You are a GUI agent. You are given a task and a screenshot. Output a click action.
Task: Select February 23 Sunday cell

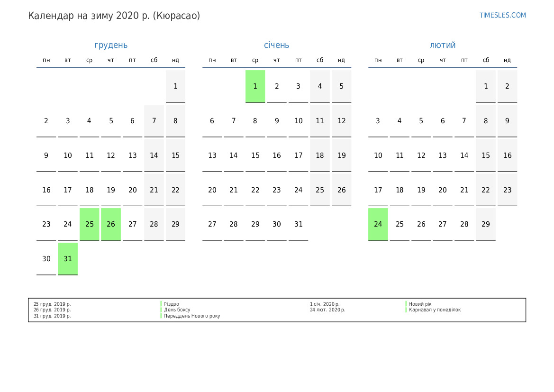(508, 190)
